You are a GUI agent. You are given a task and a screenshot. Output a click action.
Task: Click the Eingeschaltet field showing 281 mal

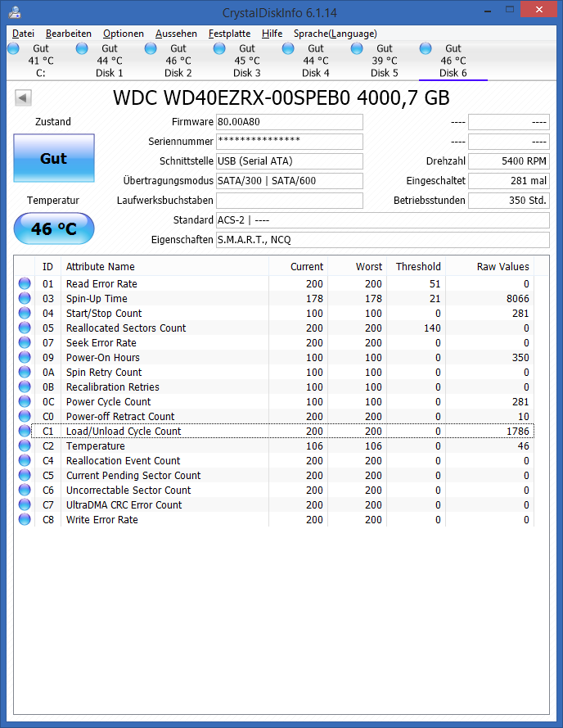point(509,181)
